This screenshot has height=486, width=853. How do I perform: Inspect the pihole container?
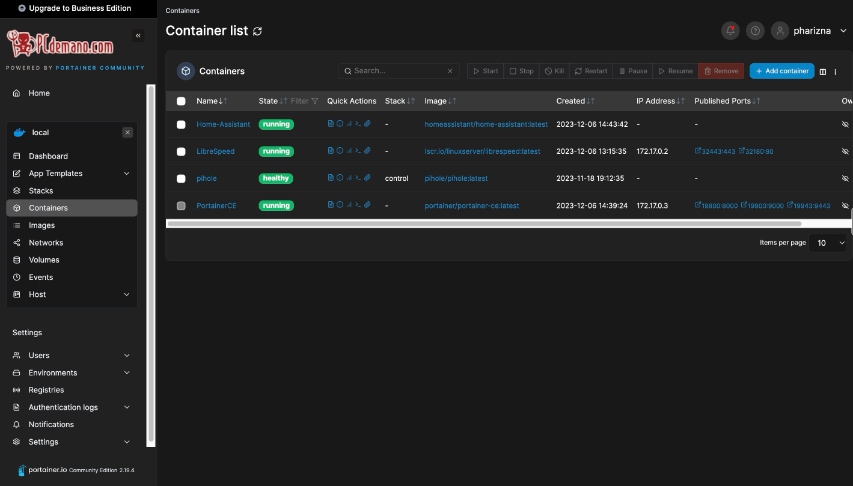(339, 178)
